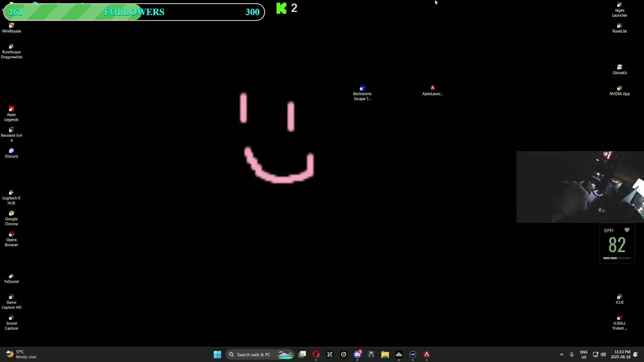Viewport: 644px width, 362px height.
Task: Click the microphone tray icon
Action: coord(572,354)
